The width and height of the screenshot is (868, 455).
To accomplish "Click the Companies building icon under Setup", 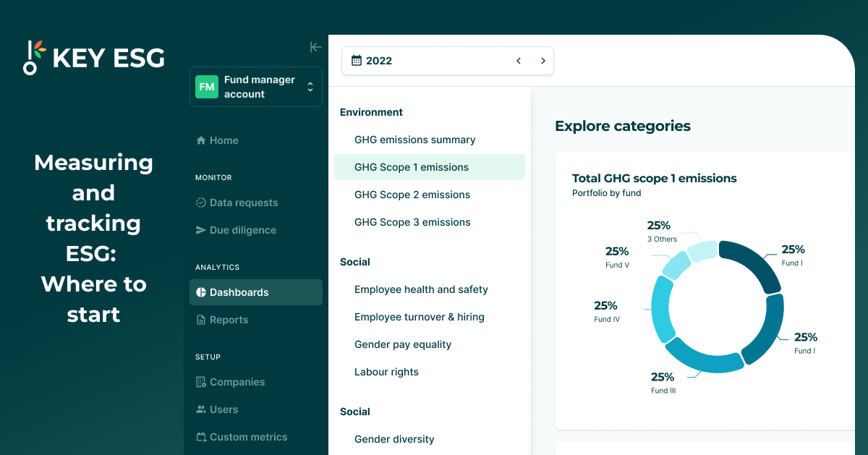I will point(200,382).
